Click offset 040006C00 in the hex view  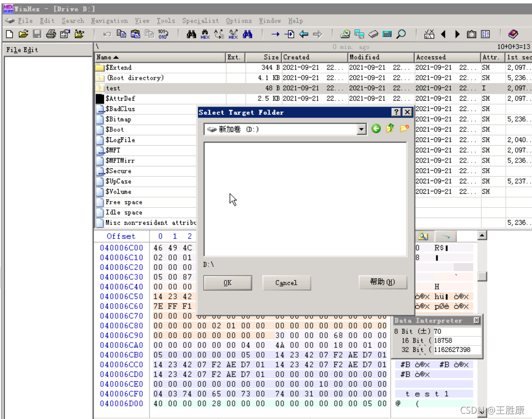[121, 248]
